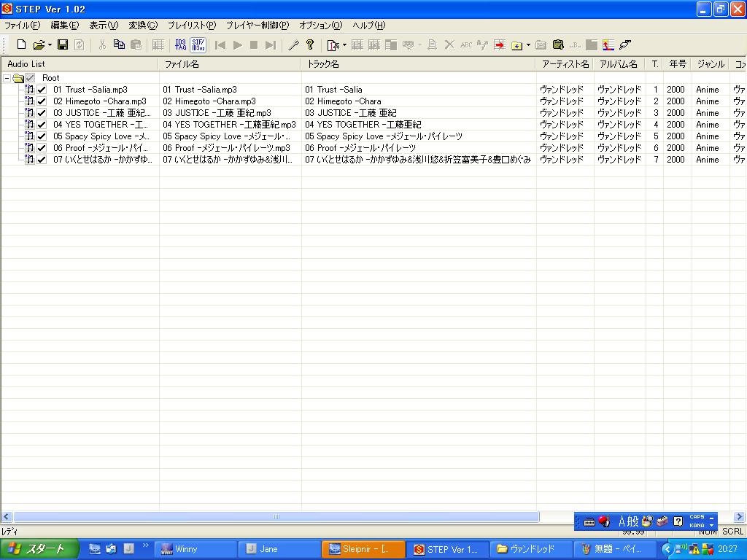Click the Stop player button
747x560 pixels.
tap(254, 44)
